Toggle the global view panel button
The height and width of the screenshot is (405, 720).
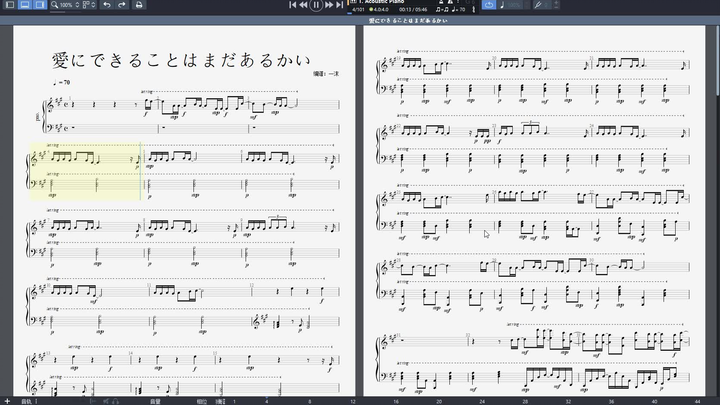[x=25, y=5]
